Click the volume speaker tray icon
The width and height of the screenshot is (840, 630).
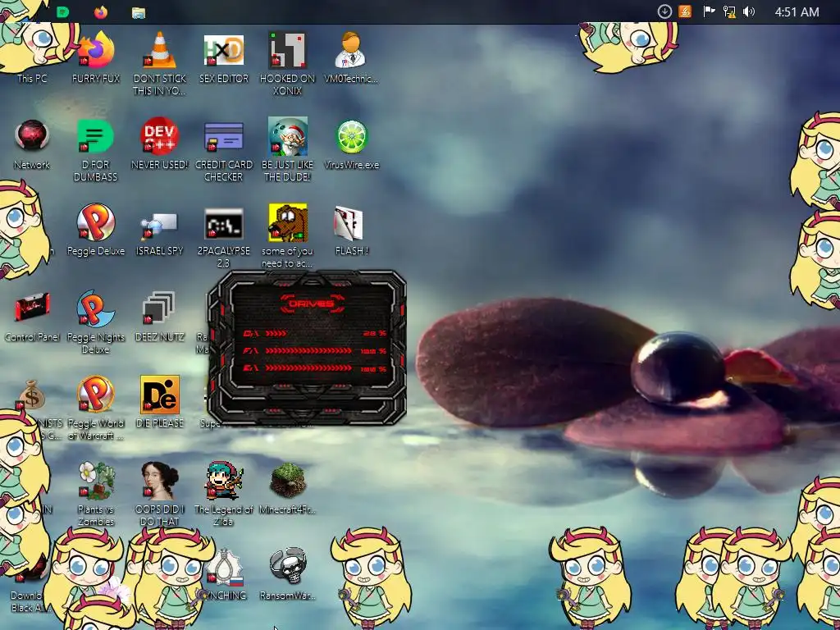click(x=749, y=11)
